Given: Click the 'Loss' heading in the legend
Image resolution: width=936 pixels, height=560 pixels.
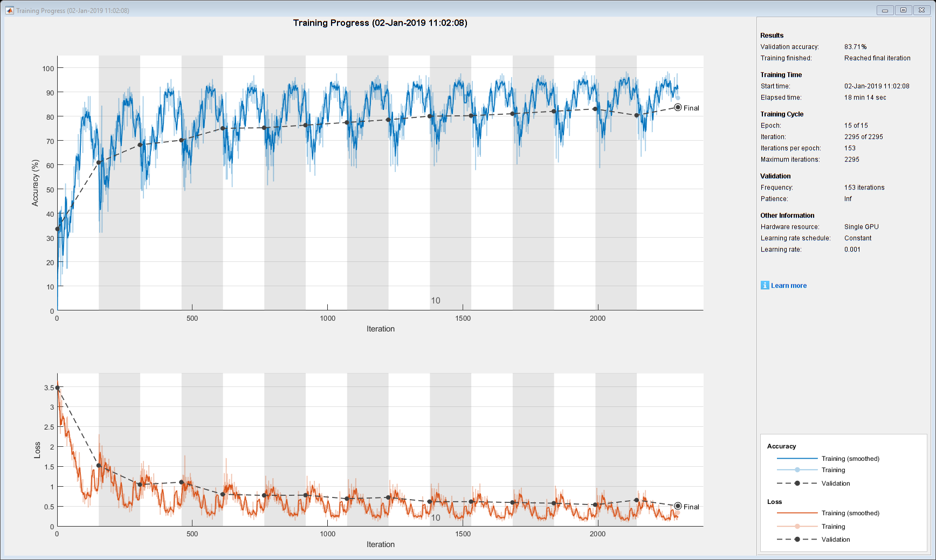Looking at the screenshot, I should click(775, 502).
